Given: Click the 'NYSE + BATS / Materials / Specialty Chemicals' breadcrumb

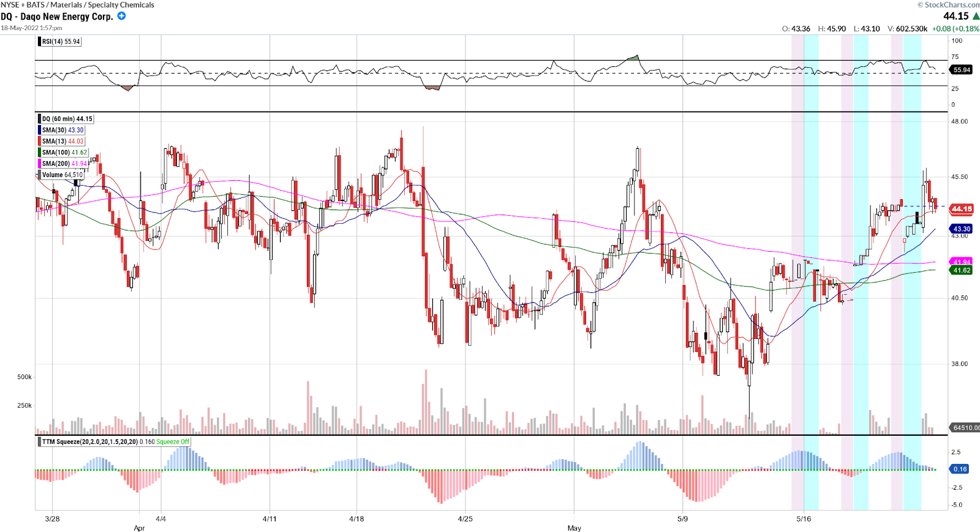Looking at the screenshot, I should [x=78, y=5].
